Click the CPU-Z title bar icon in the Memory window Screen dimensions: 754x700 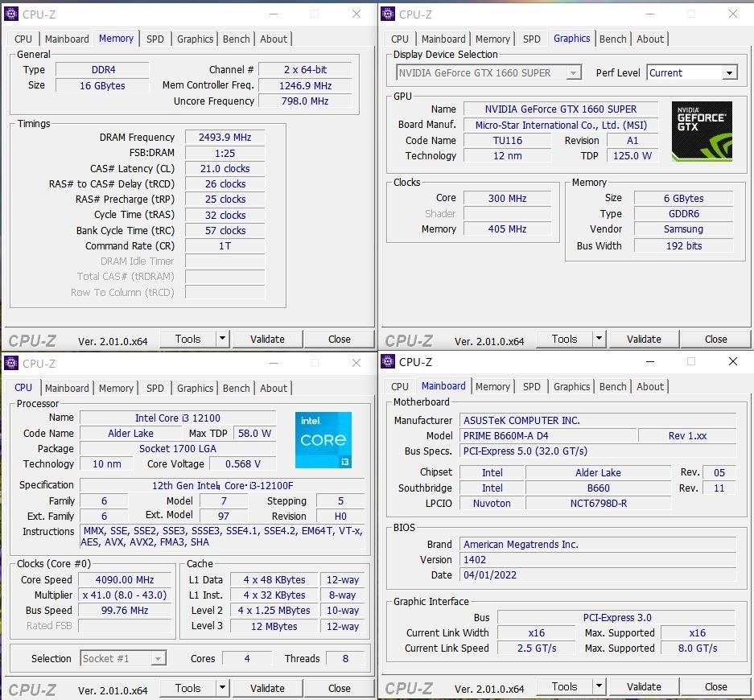click(x=11, y=14)
